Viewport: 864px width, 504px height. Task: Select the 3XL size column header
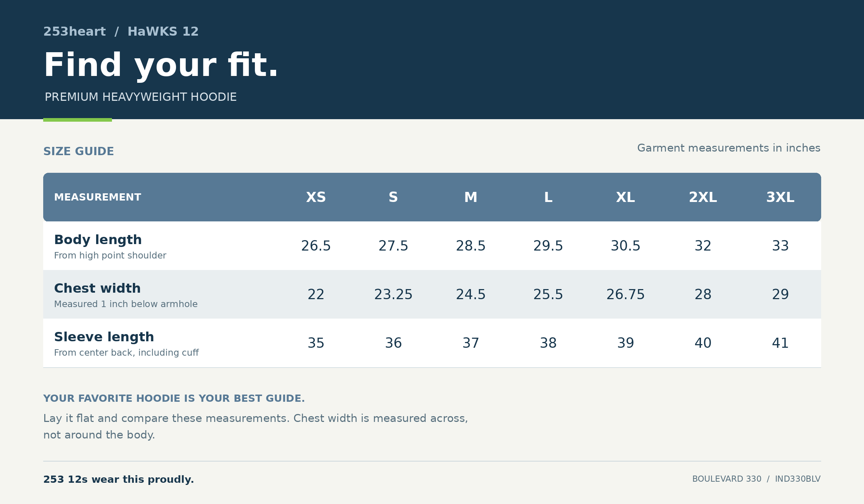780,197
